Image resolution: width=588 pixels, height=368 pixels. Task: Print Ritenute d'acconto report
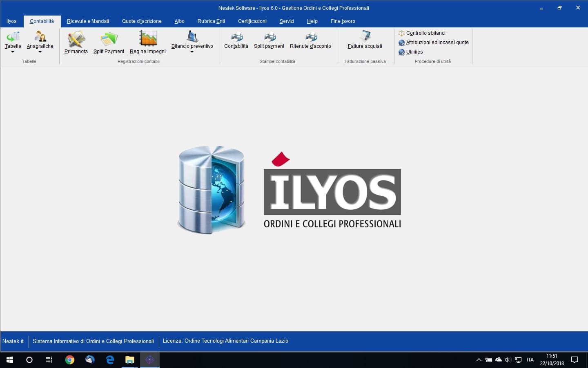pyautogui.click(x=310, y=40)
